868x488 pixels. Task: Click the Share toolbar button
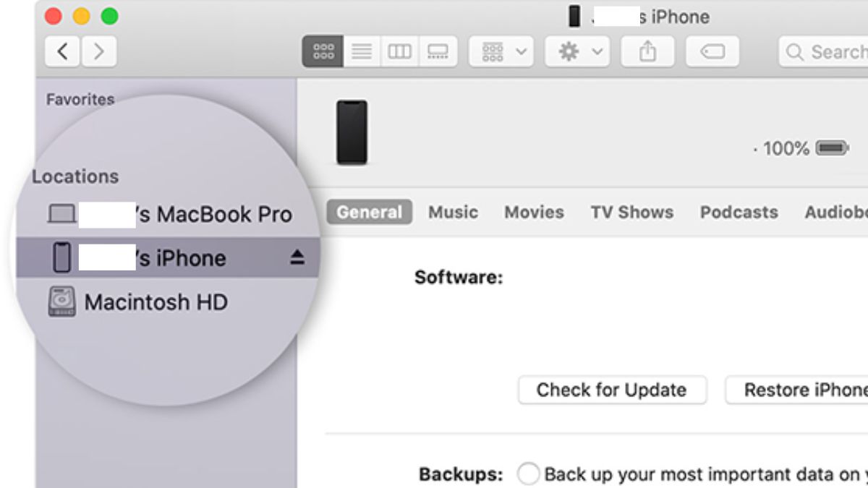tap(647, 51)
